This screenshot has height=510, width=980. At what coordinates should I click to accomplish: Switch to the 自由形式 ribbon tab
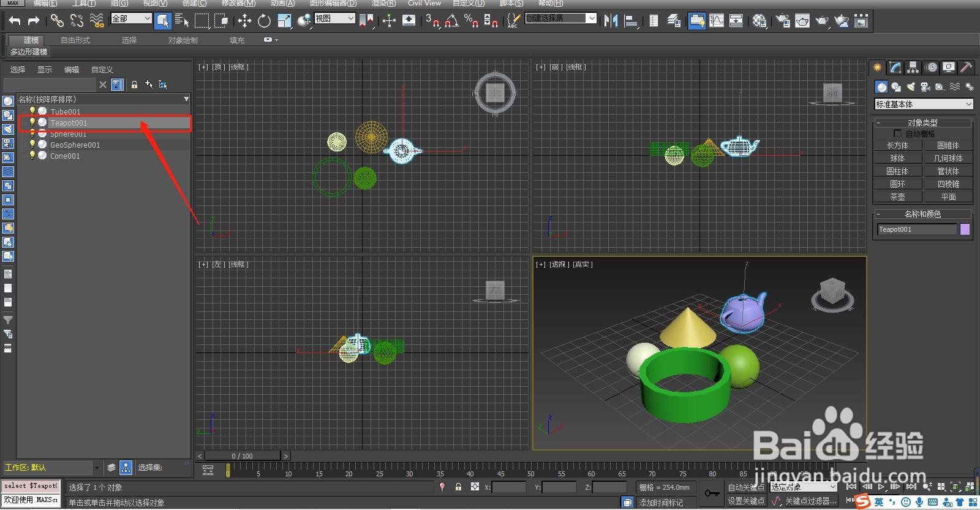(x=75, y=40)
